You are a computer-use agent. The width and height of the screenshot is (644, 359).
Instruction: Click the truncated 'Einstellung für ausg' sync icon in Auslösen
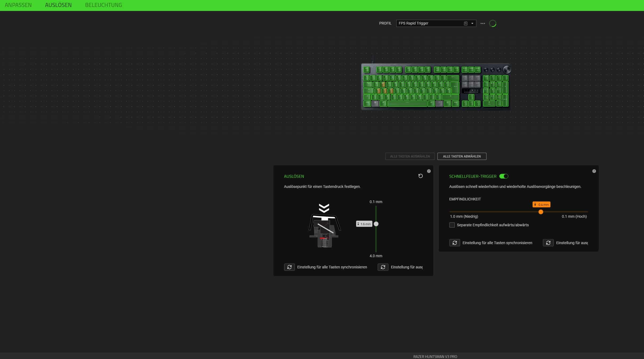383,267
